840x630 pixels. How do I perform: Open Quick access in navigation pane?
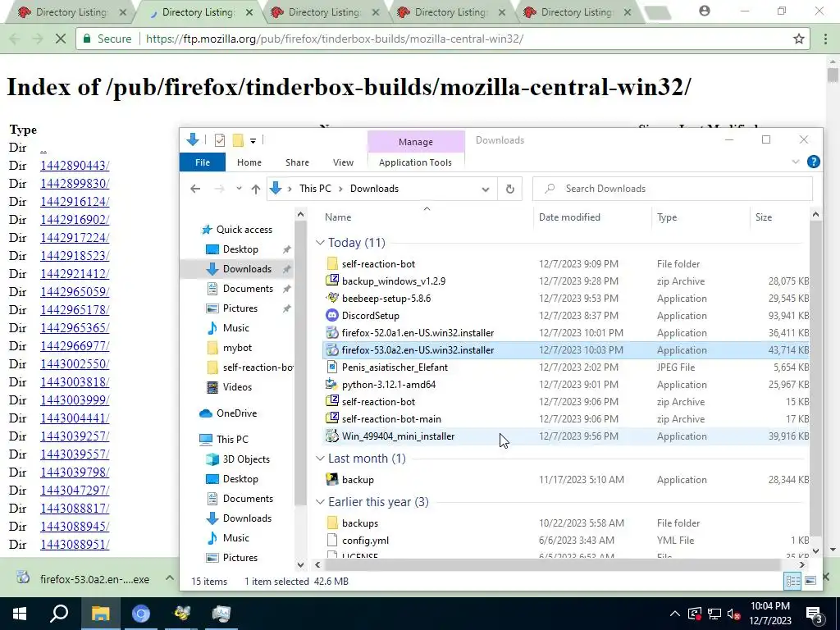[x=244, y=230]
